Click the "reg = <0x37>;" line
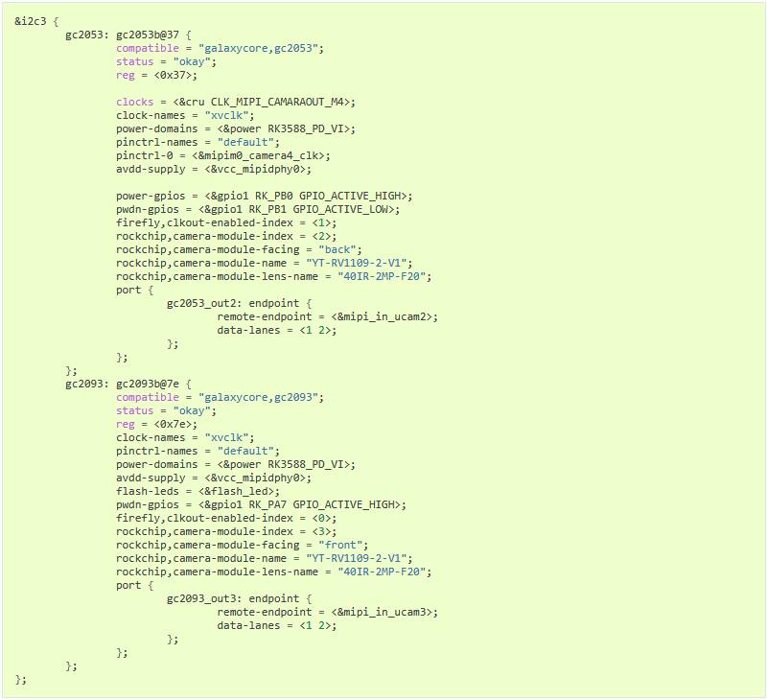 (156, 76)
